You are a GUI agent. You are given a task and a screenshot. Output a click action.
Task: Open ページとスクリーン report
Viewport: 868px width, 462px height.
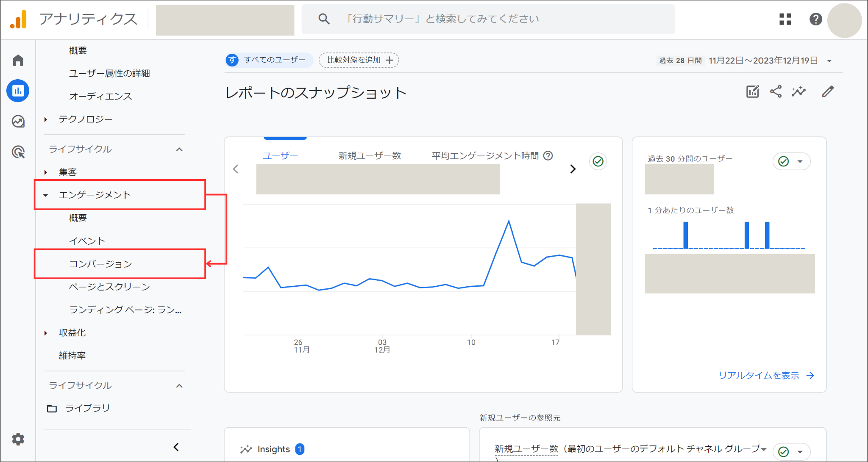click(110, 287)
